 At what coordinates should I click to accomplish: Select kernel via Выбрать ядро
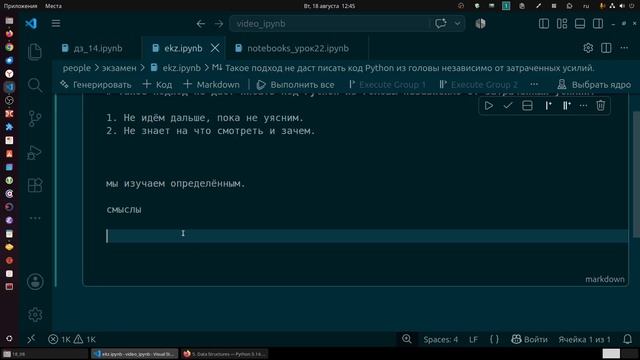click(x=594, y=84)
